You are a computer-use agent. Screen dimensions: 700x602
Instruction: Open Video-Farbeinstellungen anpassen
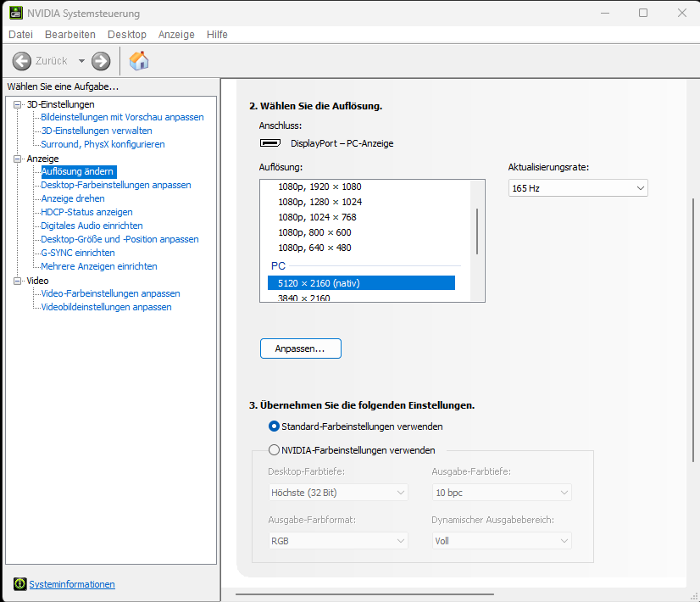pyautogui.click(x=111, y=293)
